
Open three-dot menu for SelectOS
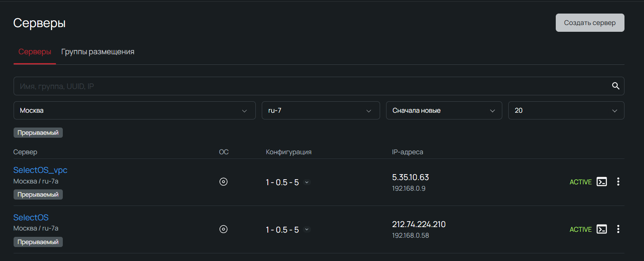tap(618, 229)
